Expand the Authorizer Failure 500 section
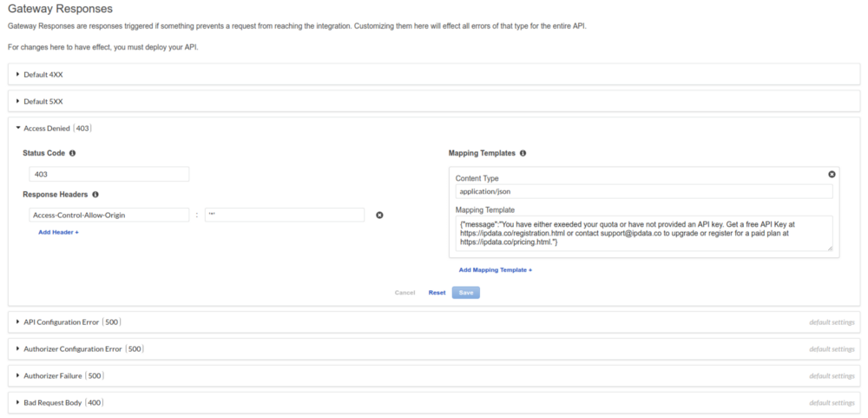The image size is (868, 418). coord(434,376)
